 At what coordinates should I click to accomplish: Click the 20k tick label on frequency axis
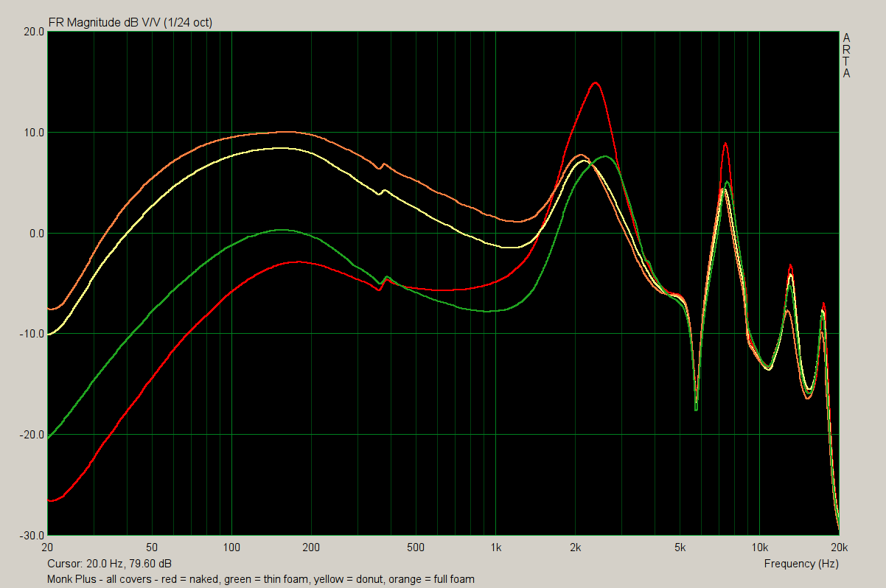[838, 547]
